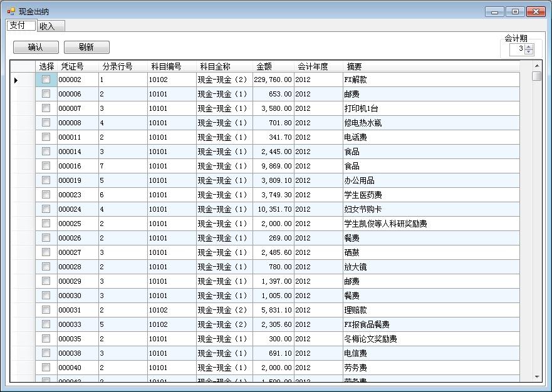Tick the checkbox for voucher 000002
Image resolution: width=552 pixels, height=392 pixels.
point(46,80)
